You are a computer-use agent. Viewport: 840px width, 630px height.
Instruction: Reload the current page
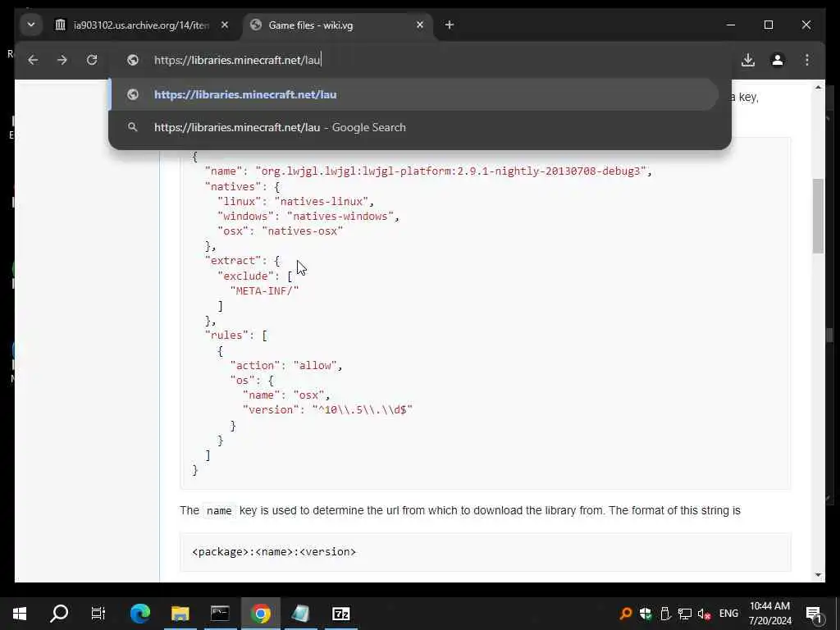click(x=92, y=60)
